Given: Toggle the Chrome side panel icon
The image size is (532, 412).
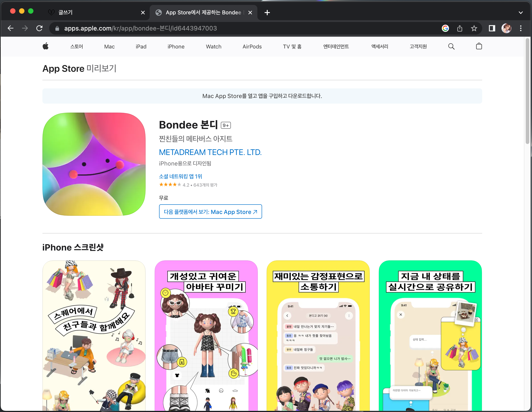Looking at the screenshot, I should pos(492,28).
